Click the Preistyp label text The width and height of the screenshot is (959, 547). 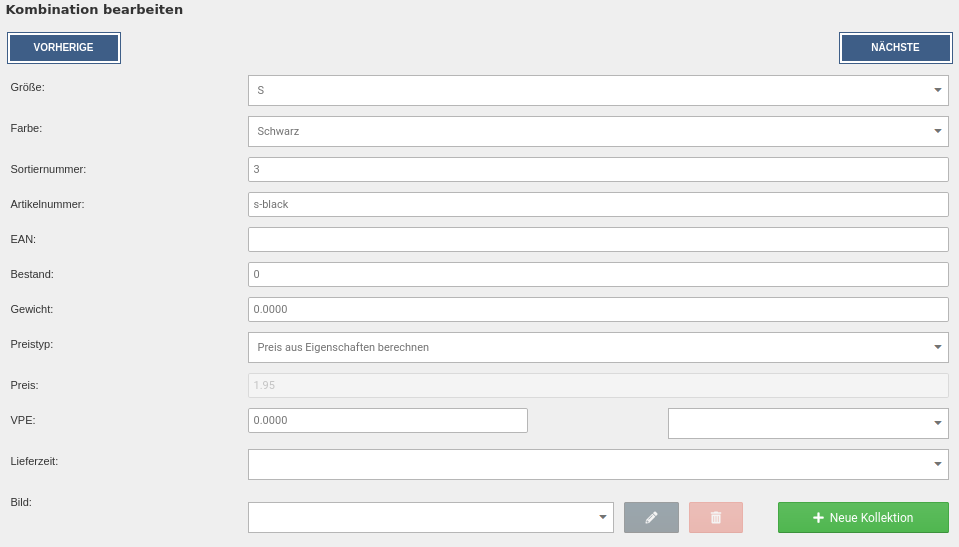coord(32,343)
